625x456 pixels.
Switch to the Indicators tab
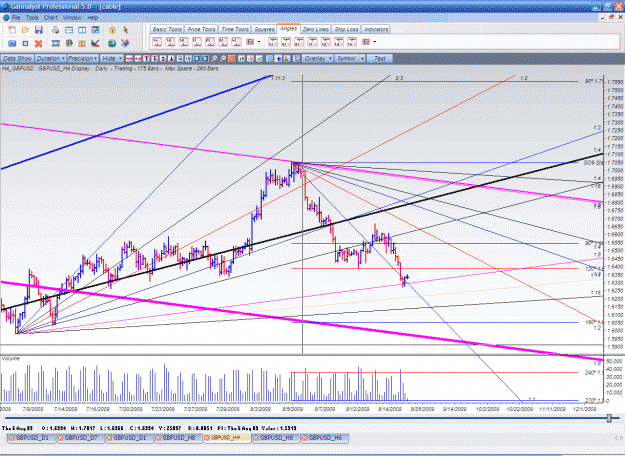376,29
